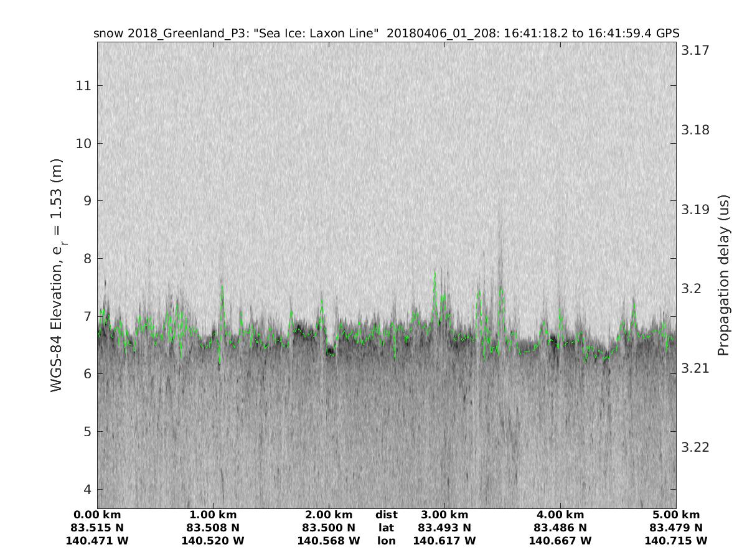This screenshot has height=560, width=747.
Task: Click the 140.667 W longitude label
Action: pos(560,541)
